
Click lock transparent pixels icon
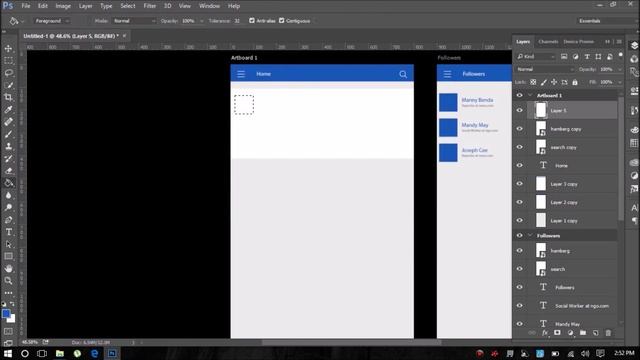click(533, 82)
